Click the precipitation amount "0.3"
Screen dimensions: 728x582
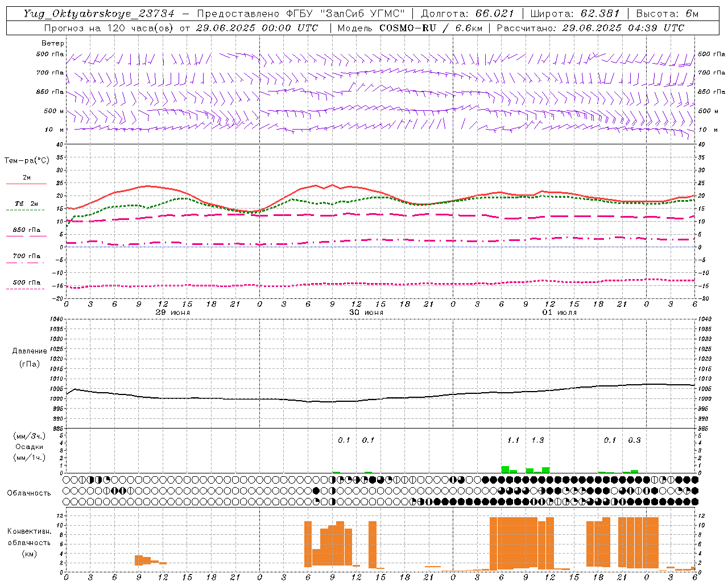[634, 440]
